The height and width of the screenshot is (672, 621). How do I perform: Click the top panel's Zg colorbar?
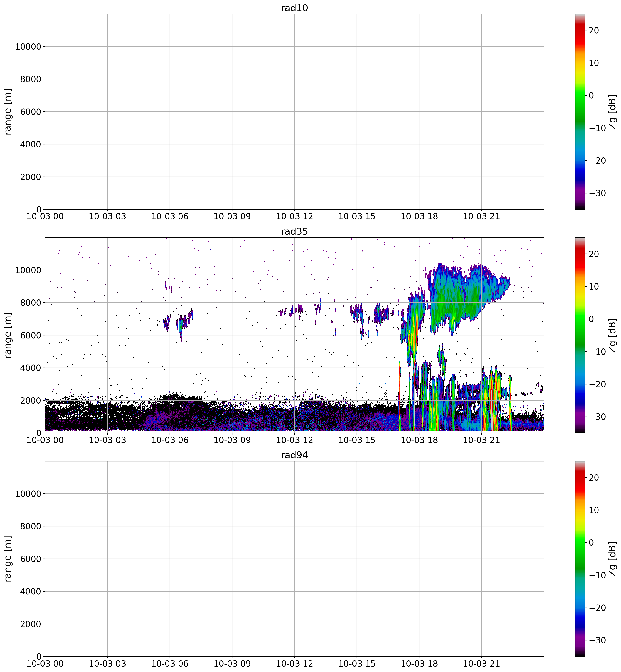580,112
